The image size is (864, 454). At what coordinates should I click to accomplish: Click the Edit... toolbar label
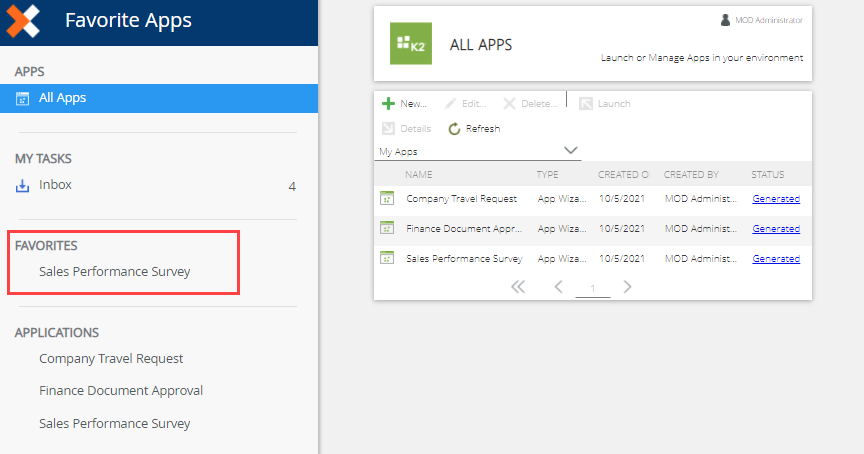pos(474,104)
